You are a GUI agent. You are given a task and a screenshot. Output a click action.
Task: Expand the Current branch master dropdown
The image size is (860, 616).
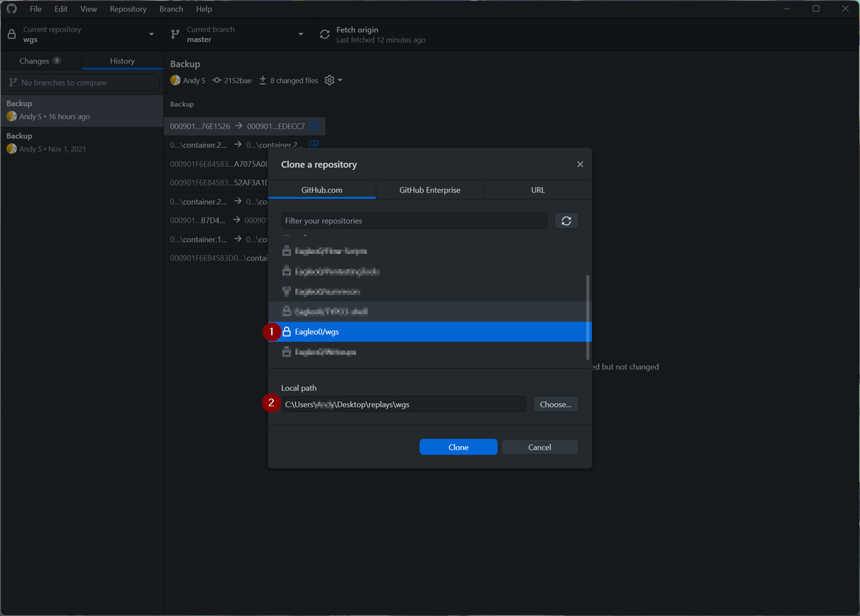point(238,34)
